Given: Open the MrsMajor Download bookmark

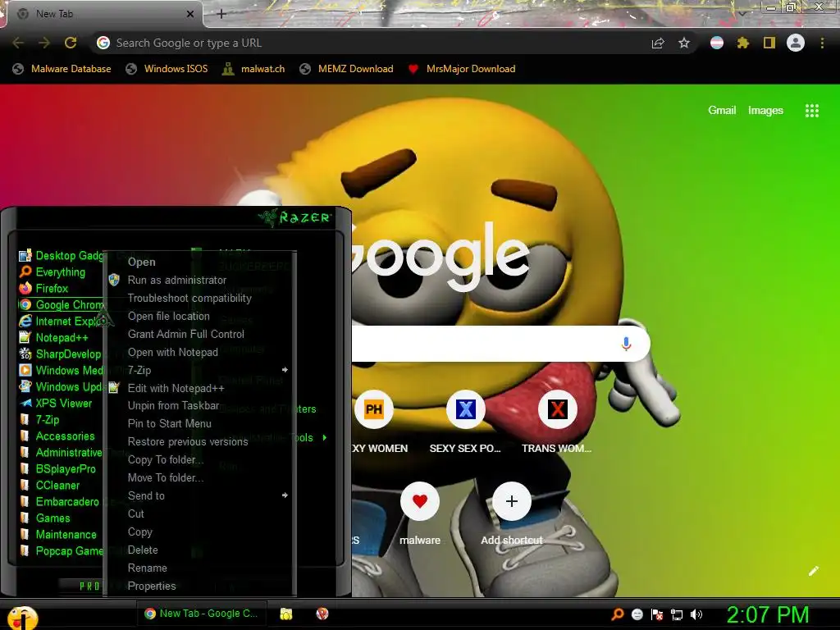Looking at the screenshot, I should click(462, 69).
